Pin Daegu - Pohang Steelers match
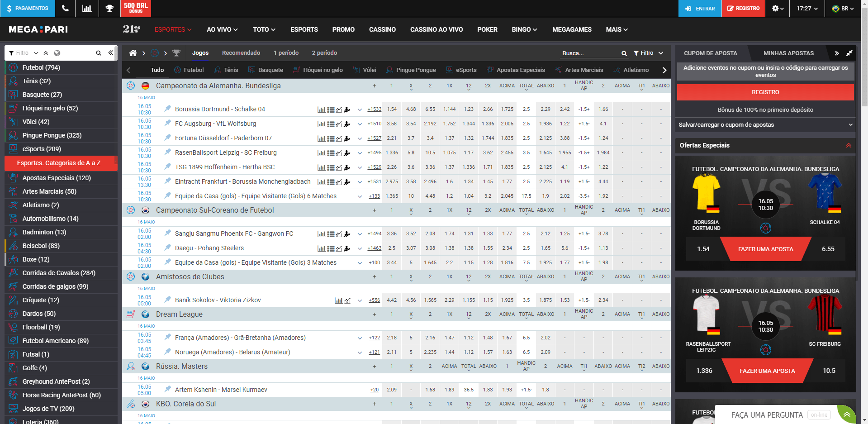 pyautogui.click(x=168, y=248)
